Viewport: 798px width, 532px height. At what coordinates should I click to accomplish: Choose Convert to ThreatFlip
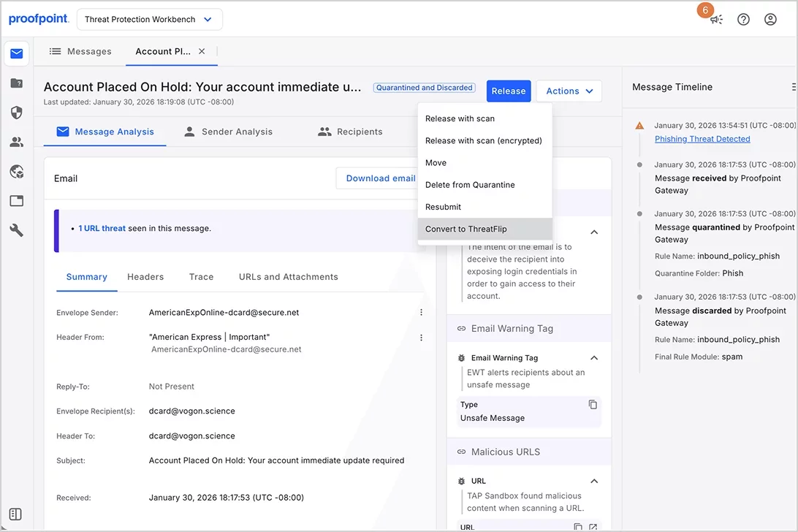click(485, 229)
